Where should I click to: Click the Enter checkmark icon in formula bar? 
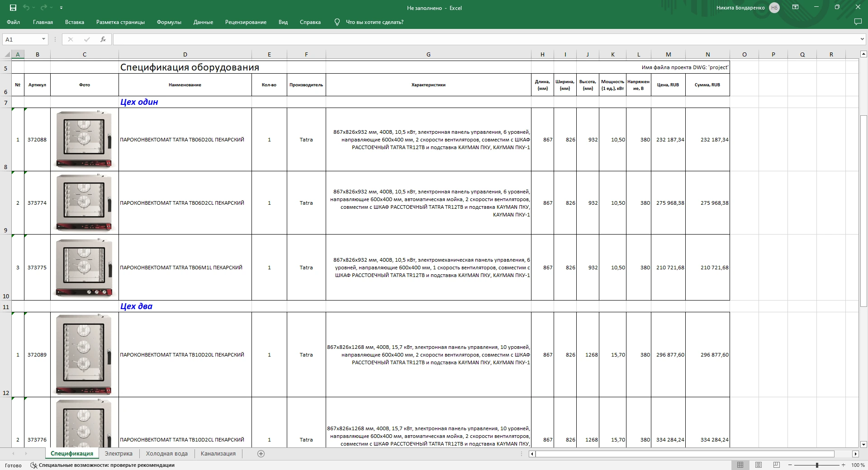tap(87, 39)
